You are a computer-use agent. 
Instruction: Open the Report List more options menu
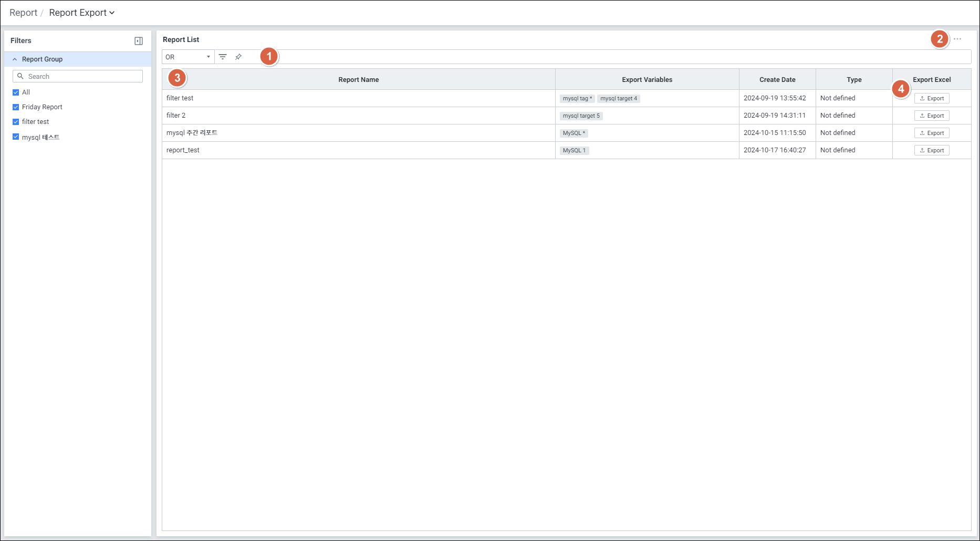coord(957,39)
